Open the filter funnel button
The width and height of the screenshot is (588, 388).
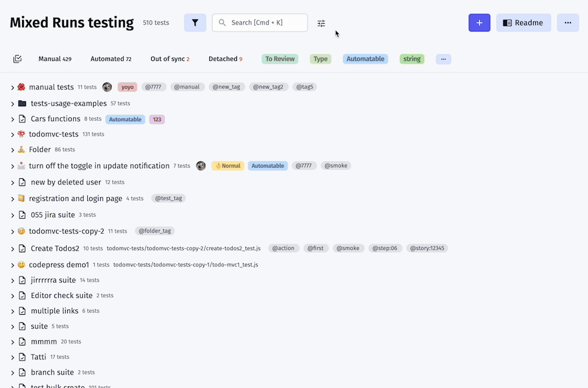(x=195, y=23)
